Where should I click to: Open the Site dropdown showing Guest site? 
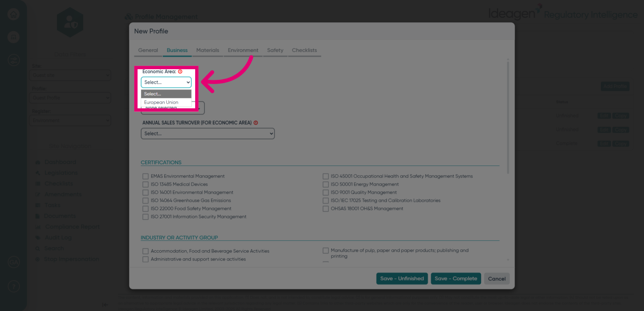70,75
